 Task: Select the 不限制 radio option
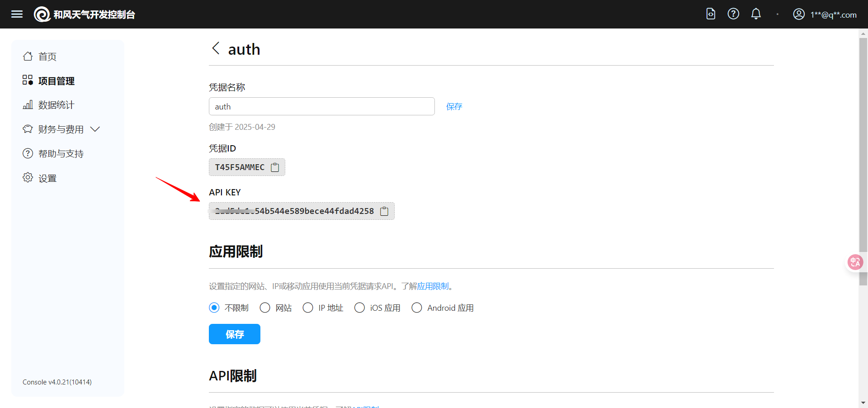pos(214,308)
